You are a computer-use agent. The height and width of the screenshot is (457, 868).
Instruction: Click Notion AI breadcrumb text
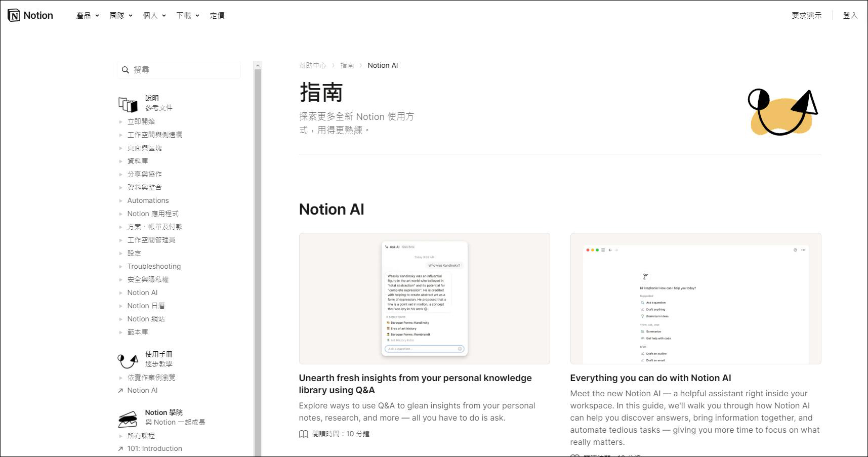click(383, 65)
